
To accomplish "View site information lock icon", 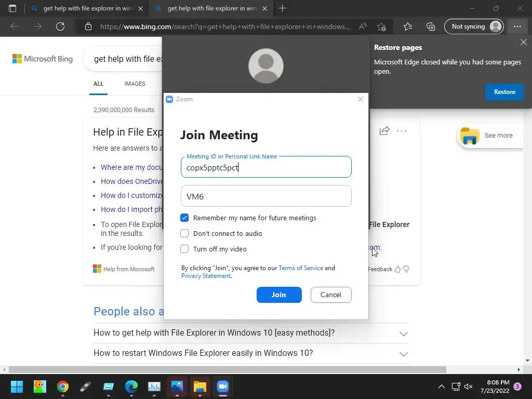I will (x=88, y=26).
